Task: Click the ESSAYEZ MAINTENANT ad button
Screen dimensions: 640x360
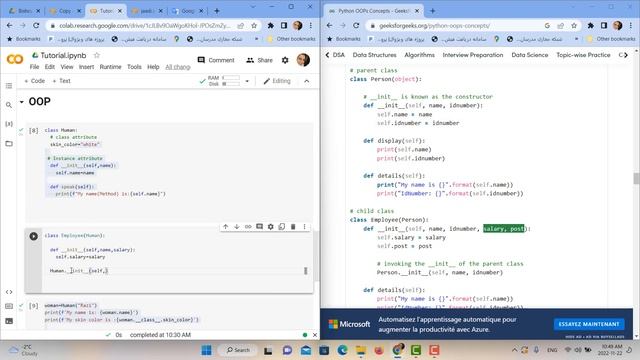Action: 589,324
